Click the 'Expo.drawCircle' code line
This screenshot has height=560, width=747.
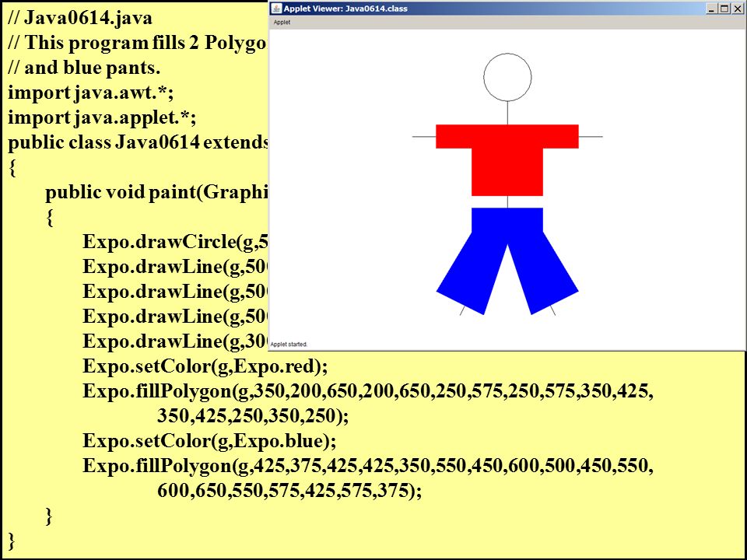tap(176, 242)
